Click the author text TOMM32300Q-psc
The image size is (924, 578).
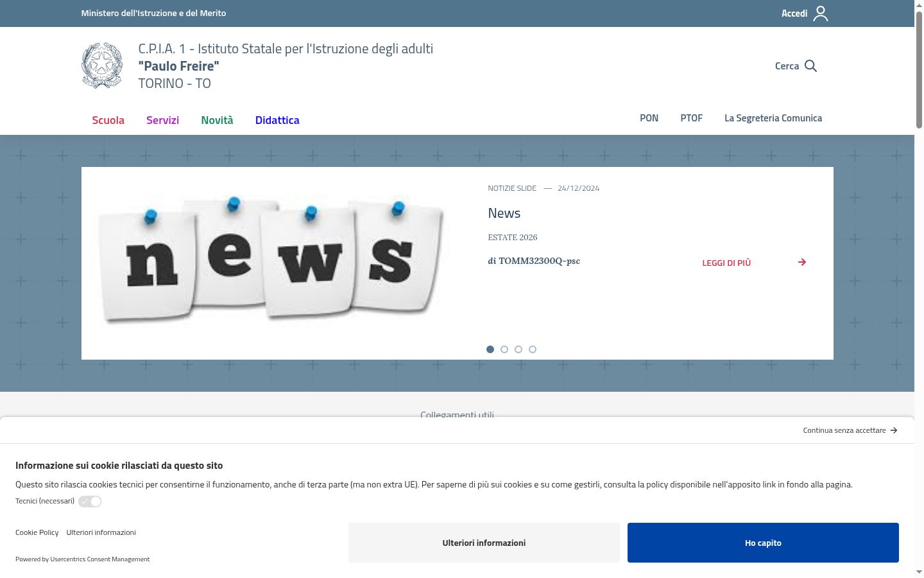pyautogui.click(x=539, y=261)
